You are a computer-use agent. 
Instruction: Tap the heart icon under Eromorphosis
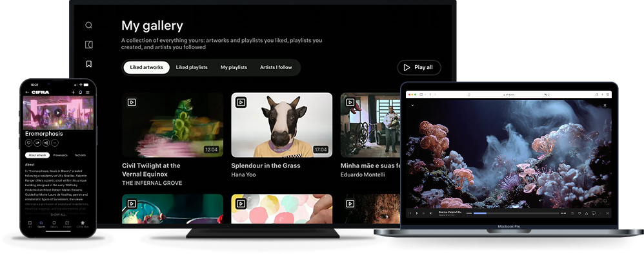(29, 143)
